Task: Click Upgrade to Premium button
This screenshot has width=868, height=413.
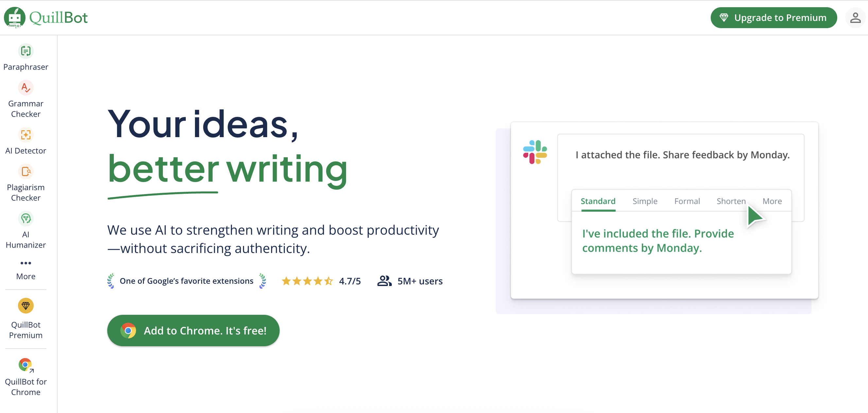Action: 774,18
